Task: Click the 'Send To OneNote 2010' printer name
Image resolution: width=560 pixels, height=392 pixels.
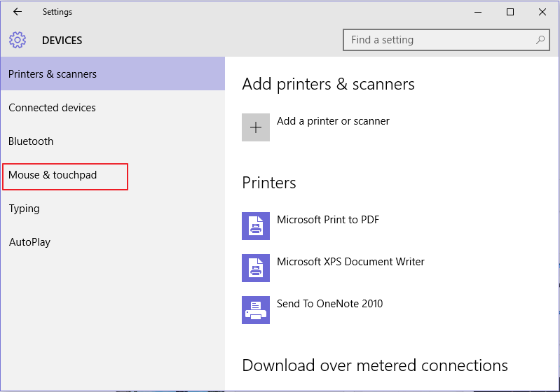Action: 329,304
